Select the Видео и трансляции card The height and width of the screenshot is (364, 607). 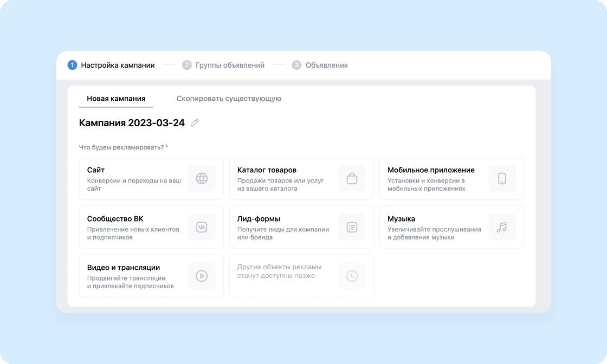[135, 276]
